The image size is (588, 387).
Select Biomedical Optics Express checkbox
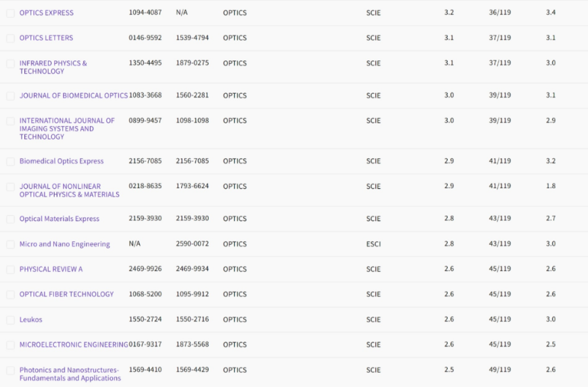tap(10, 161)
